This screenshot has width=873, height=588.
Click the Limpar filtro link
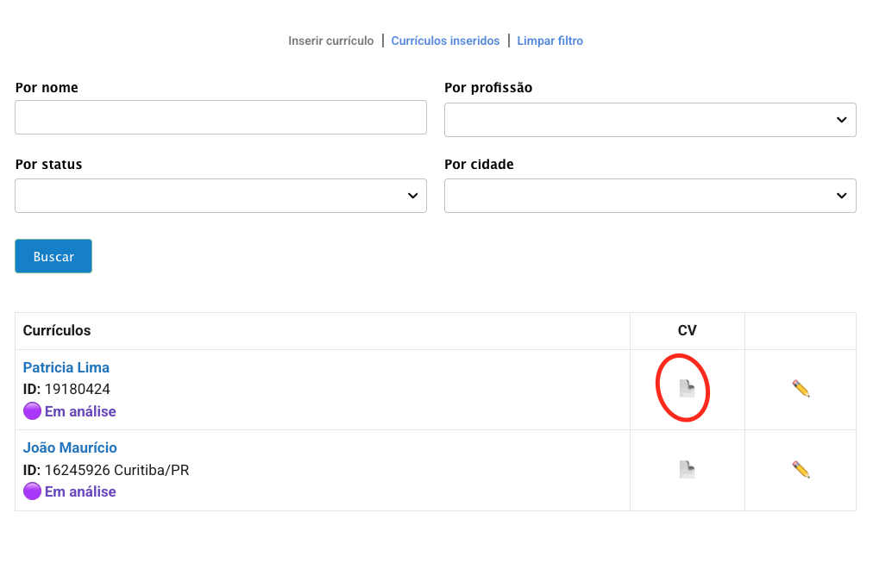point(550,41)
